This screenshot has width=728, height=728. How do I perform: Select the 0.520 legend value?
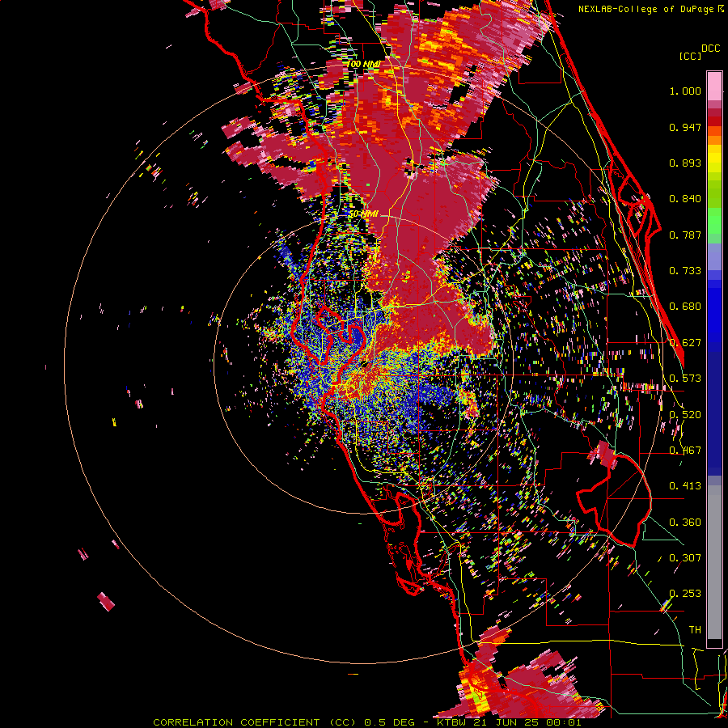pyautogui.click(x=685, y=415)
